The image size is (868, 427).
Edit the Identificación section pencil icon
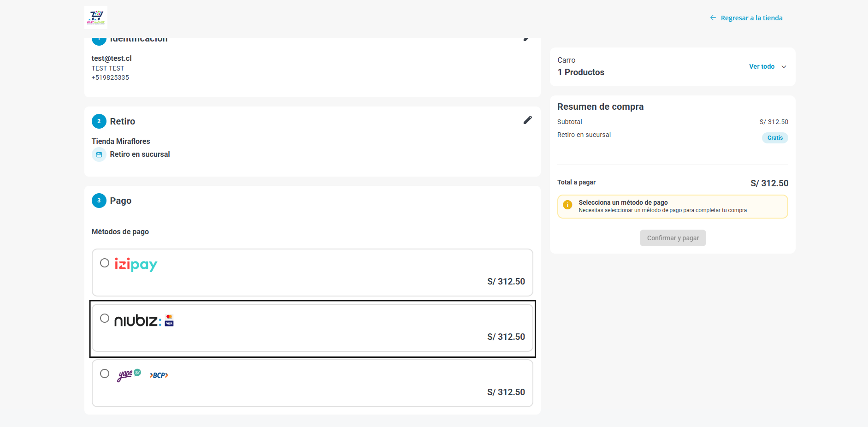pos(527,39)
